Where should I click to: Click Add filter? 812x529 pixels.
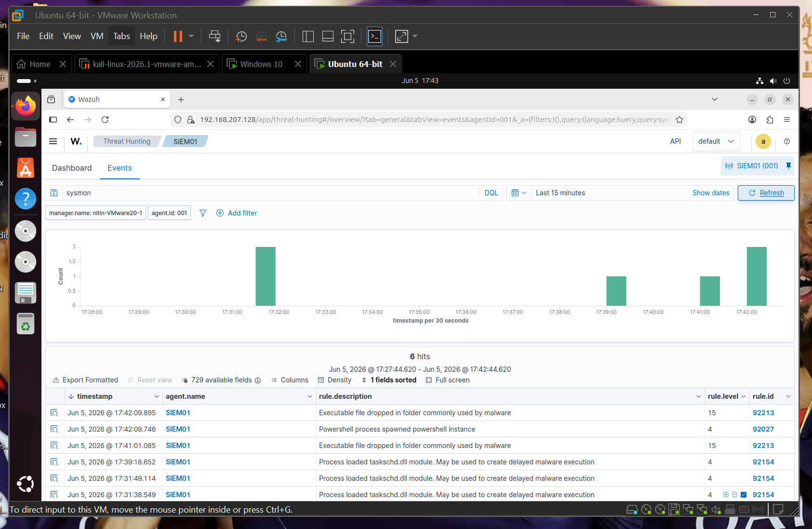point(237,213)
